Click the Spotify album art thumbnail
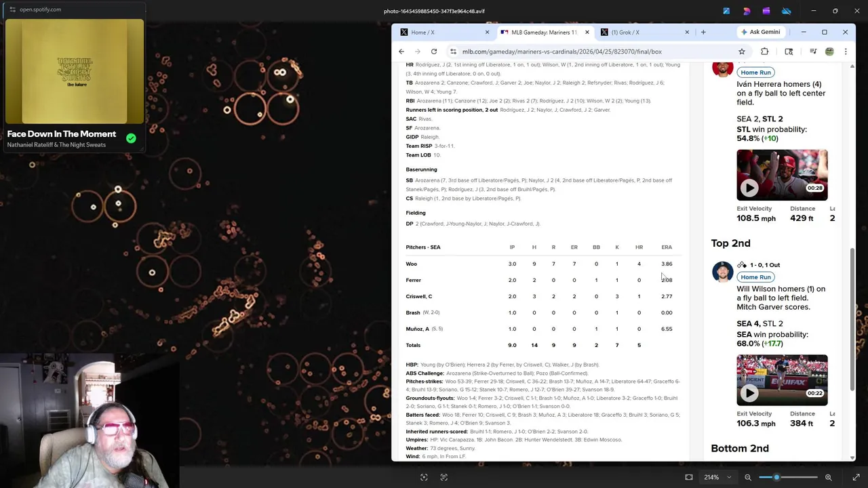Screen dimensions: 868x488 [x=75, y=71]
